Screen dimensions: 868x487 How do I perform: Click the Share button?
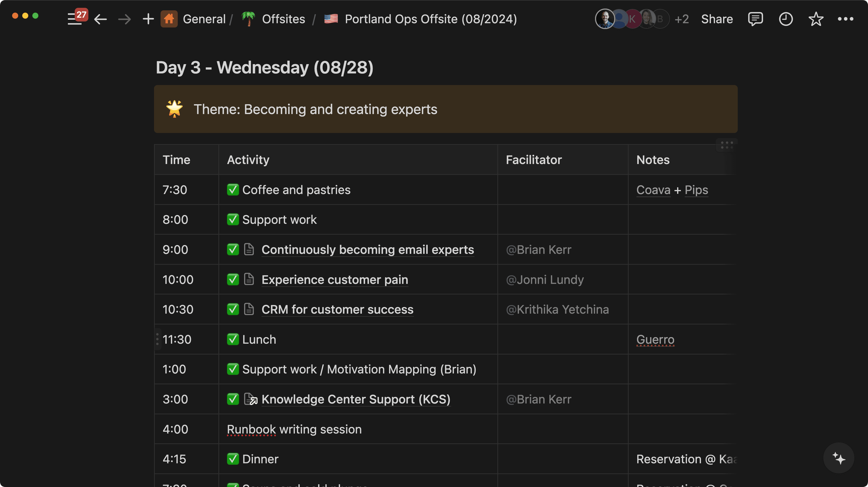coord(717,19)
